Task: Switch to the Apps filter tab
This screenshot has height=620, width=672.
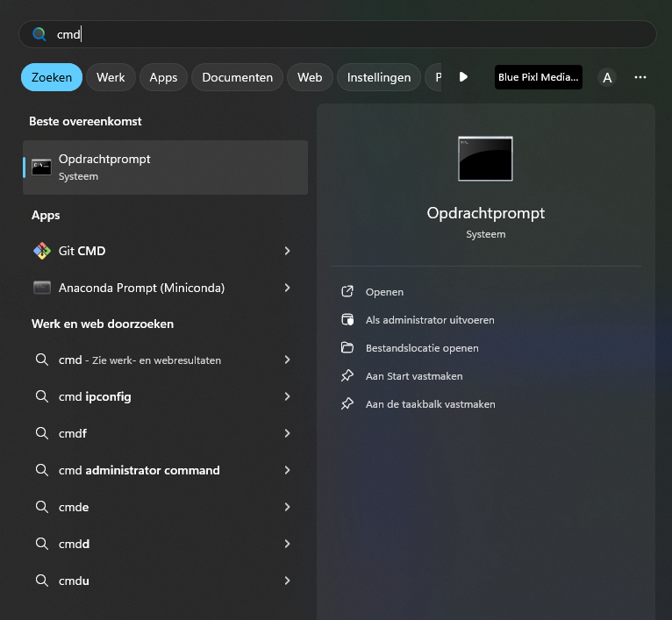Action: click(163, 77)
